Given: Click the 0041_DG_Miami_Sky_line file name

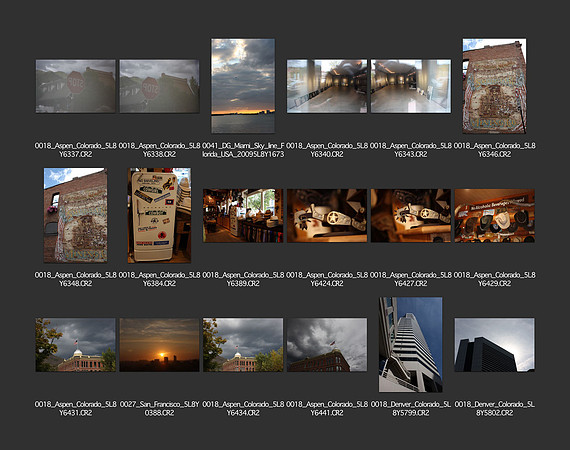Looking at the screenshot, I should [x=243, y=150].
